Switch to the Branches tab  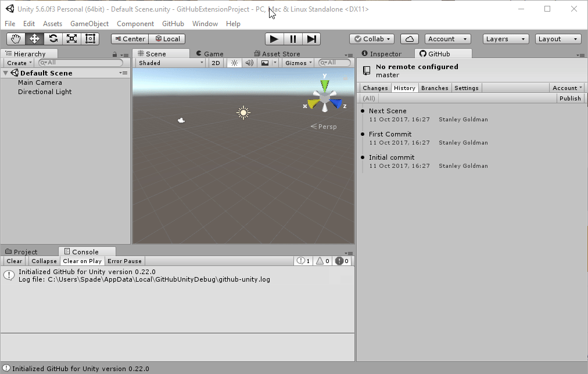[x=435, y=88]
